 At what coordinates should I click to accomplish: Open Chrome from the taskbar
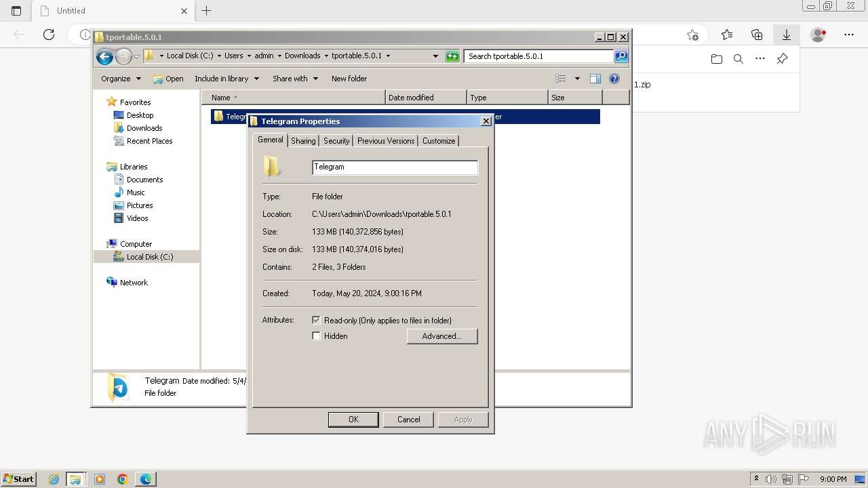[x=122, y=479]
